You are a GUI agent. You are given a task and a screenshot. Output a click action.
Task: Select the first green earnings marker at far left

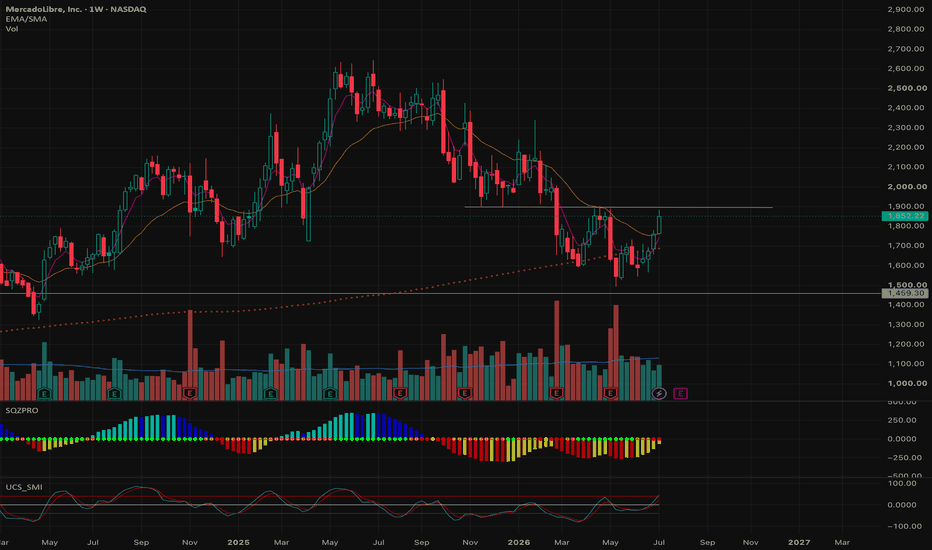[x=44, y=393]
